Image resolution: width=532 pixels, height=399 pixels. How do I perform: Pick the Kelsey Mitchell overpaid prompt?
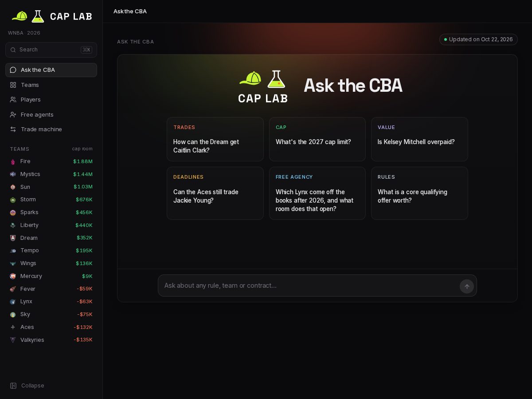pyautogui.click(x=419, y=139)
